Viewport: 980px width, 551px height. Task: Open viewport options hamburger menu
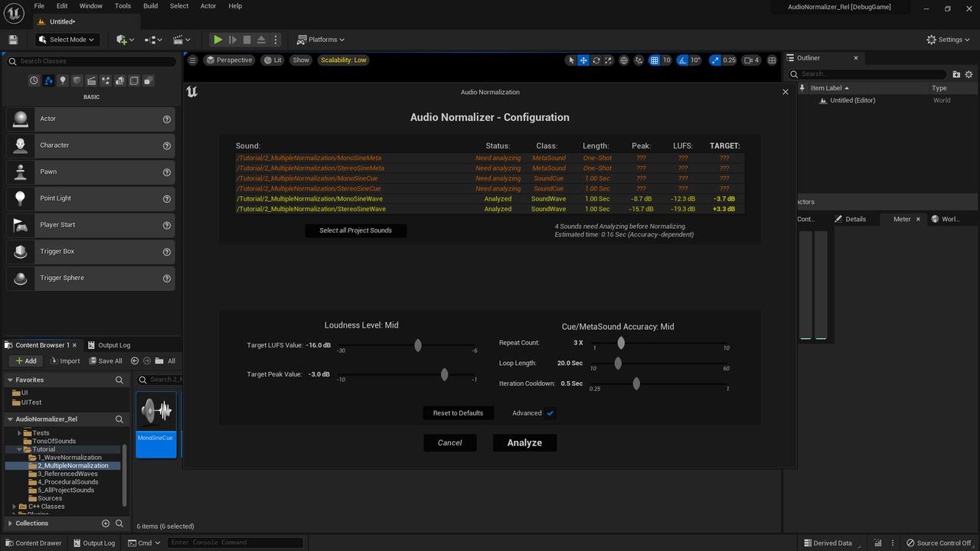[x=193, y=60]
